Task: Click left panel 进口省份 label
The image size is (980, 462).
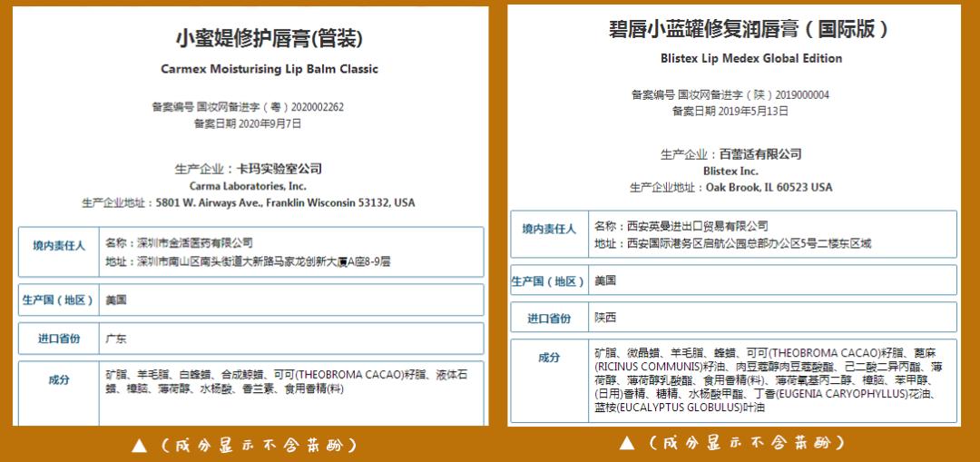Action: tap(59, 339)
